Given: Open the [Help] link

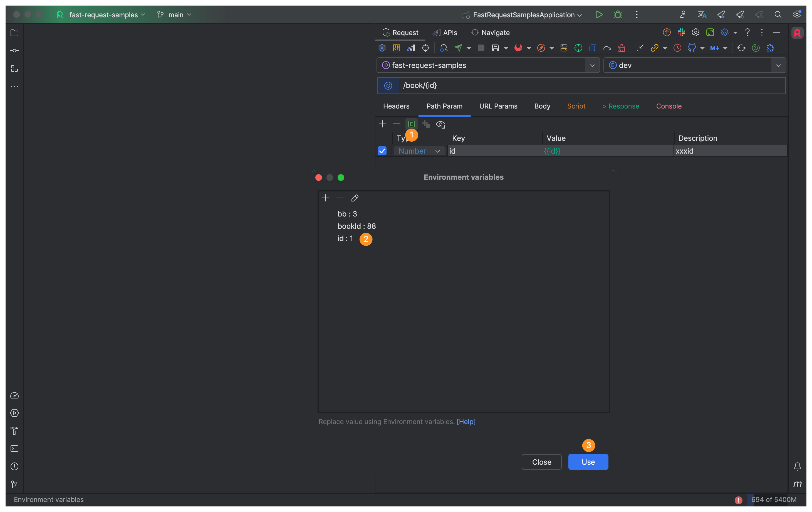Looking at the screenshot, I should [x=466, y=422].
